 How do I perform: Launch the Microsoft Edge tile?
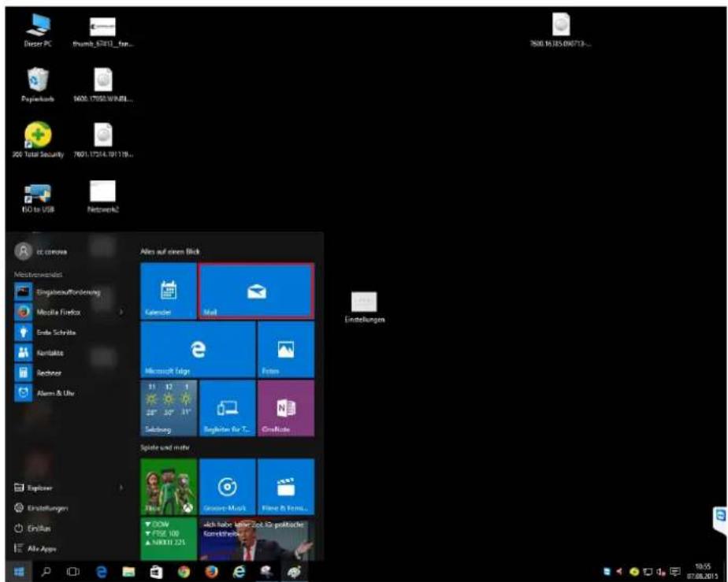coord(198,350)
